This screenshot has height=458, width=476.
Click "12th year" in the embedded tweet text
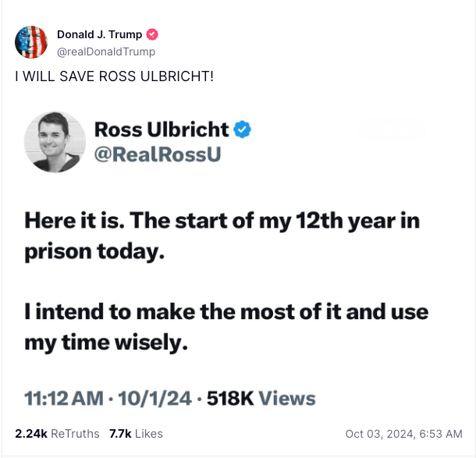pyautogui.click(x=345, y=221)
